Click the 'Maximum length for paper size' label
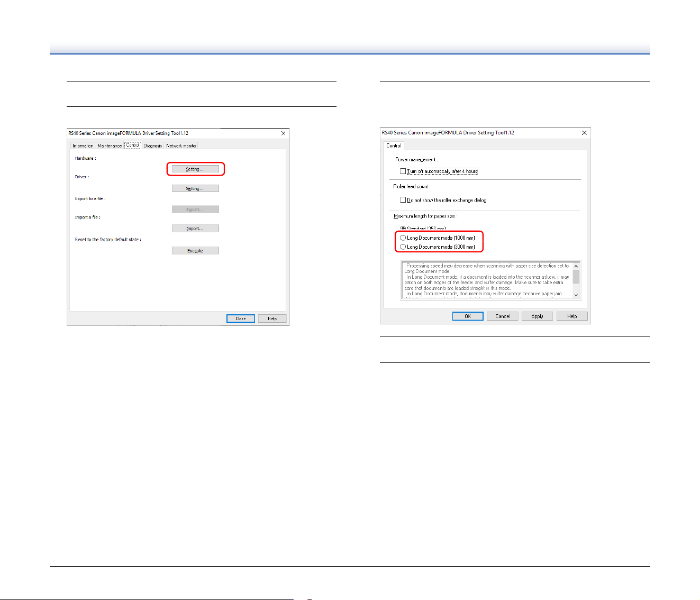 click(x=425, y=216)
